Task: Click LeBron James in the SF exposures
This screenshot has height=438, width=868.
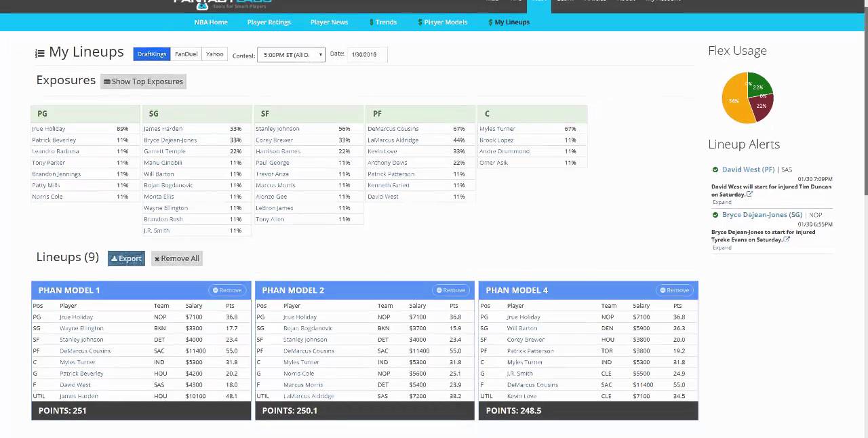Action: tap(274, 208)
